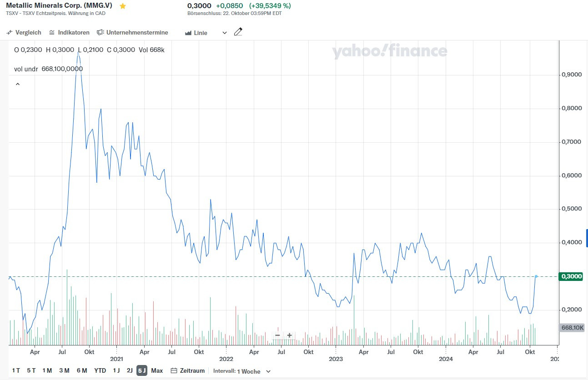Select the active 5 J time range
Viewport: 588px width, 380px height.
click(x=142, y=370)
